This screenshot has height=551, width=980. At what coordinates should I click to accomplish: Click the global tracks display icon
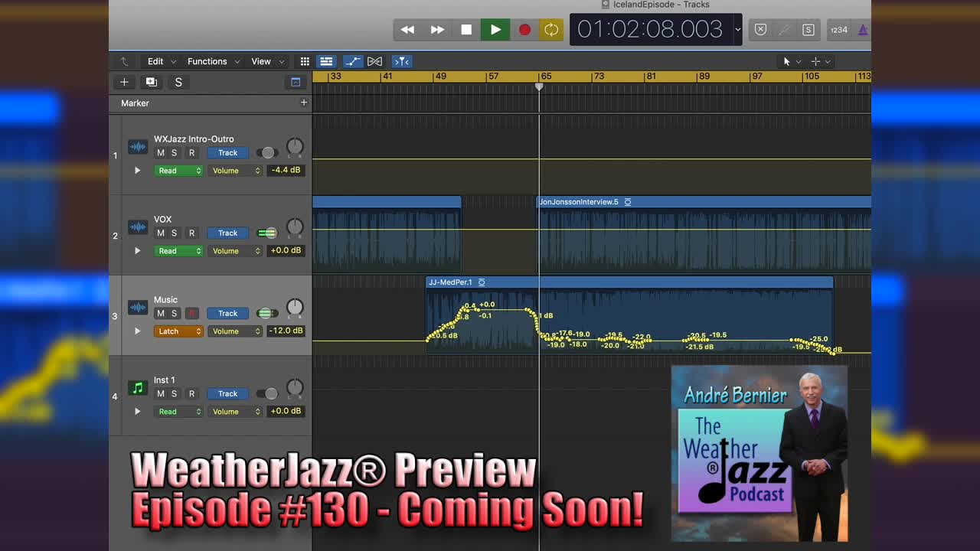click(296, 82)
